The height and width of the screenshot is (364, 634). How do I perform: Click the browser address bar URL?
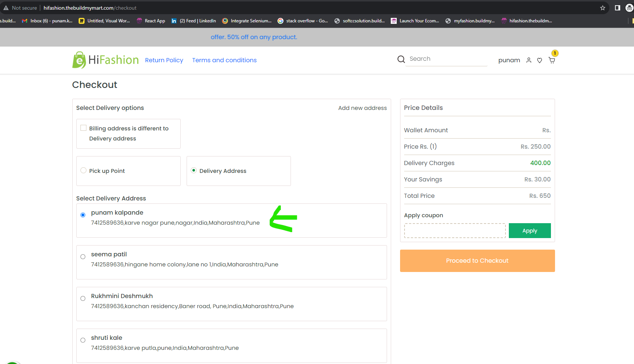pyautogui.click(x=90, y=8)
